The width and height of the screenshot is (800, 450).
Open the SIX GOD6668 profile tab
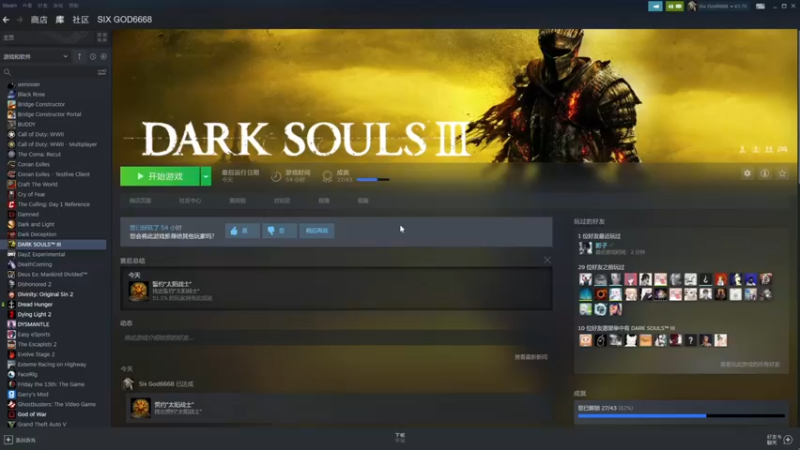(x=124, y=19)
